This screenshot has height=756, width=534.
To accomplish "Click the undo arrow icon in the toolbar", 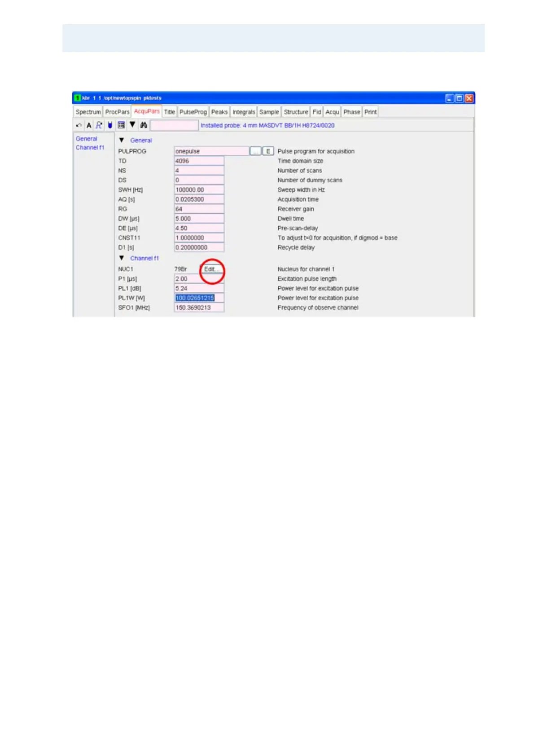I will (x=79, y=125).
